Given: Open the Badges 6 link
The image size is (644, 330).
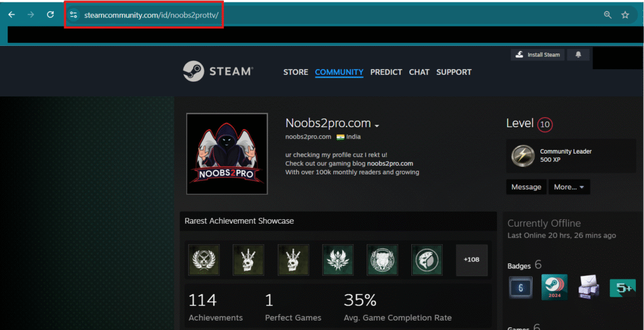Looking at the screenshot, I should (525, 265).
